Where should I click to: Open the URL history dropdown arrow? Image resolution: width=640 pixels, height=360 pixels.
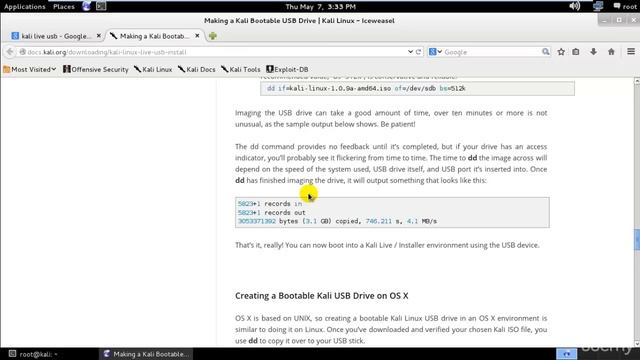pos(410,52)
